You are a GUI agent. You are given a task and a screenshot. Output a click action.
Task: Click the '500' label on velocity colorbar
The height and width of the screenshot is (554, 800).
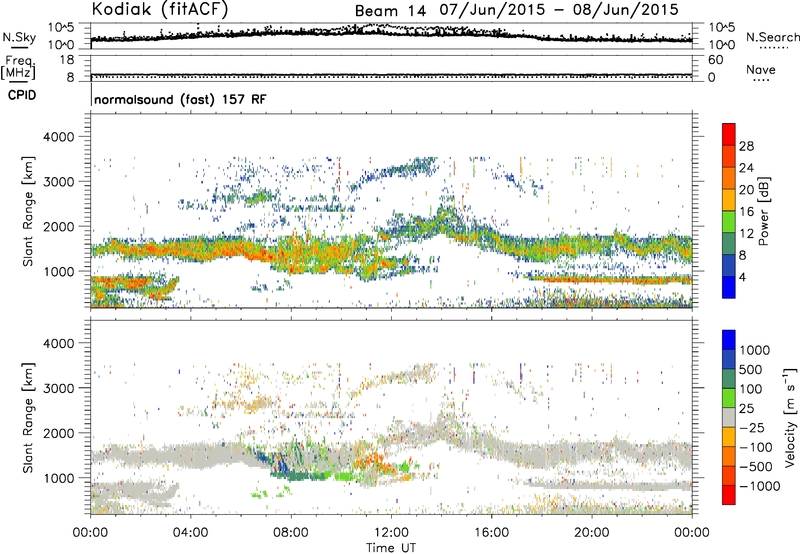(x=751, y=370)
